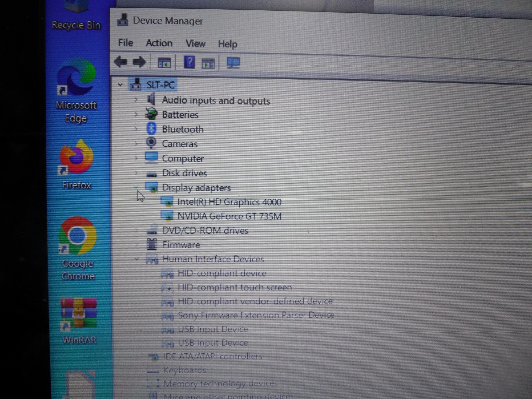Expand Audio inputs and outputs category
This screenshot has height=399, width=532.
[x=136, y=100]
